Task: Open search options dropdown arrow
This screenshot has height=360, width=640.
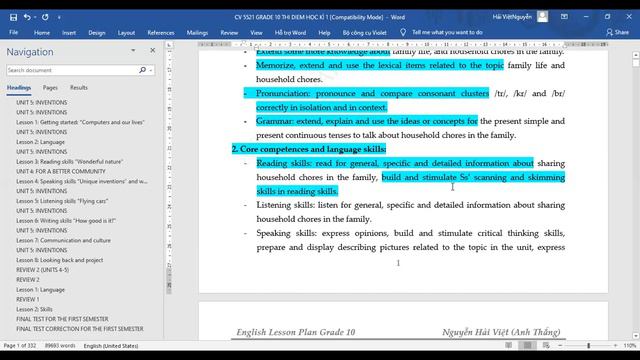Action: (151, 71)
